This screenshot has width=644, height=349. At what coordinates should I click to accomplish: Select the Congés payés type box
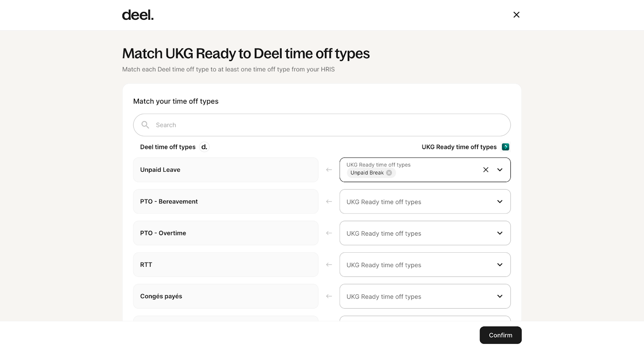coord(226,296)
